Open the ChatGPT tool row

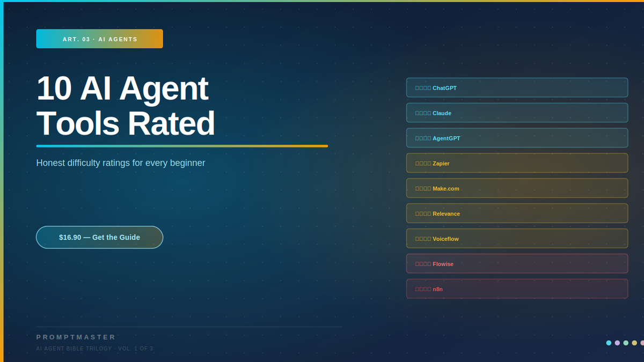click(517, 87)
